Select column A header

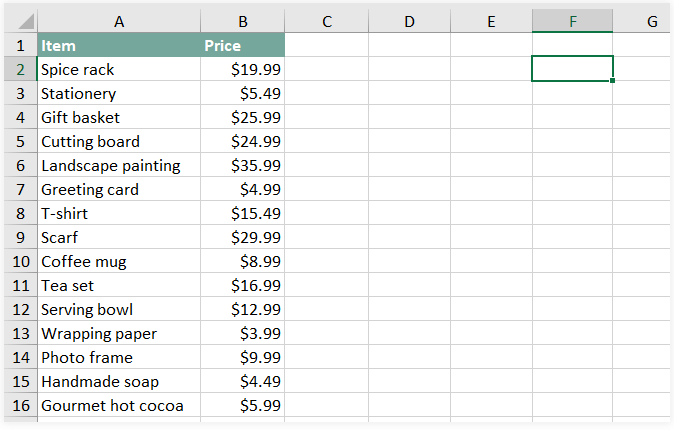tap(119, 21)
